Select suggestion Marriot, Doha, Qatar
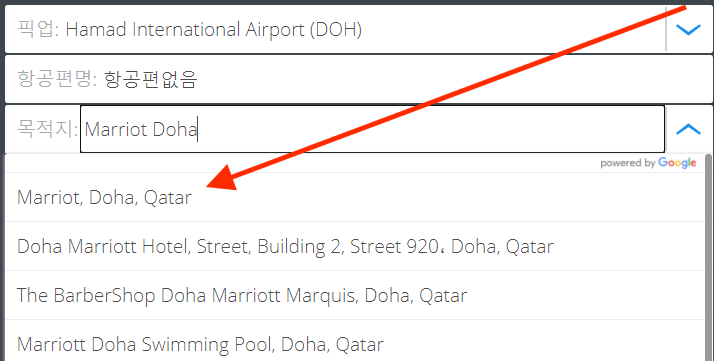The width and height of the screenshot is (714, 361). tap(355, 198)
